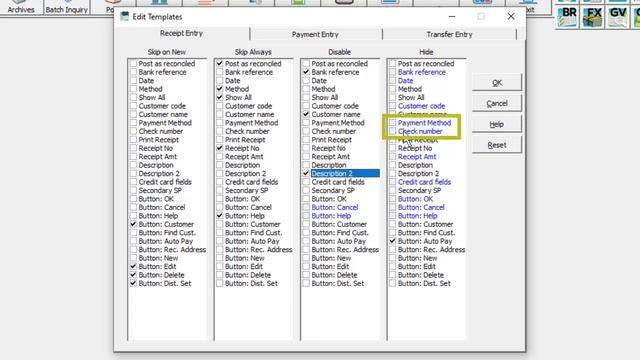Check Button: Find Cust. under Disable
The height and width of the screenshot is (360, 640).
pyautogui.click(x=306, y=233)
